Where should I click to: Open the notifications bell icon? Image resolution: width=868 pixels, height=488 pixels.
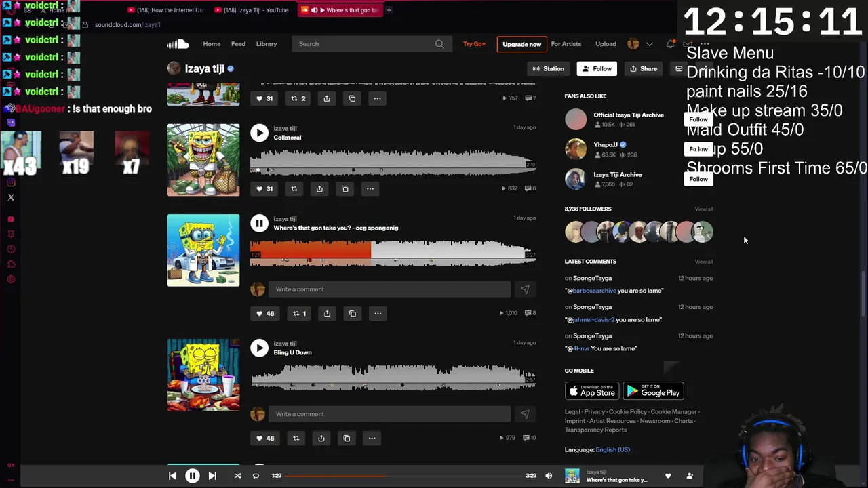(x=670, y=44)
